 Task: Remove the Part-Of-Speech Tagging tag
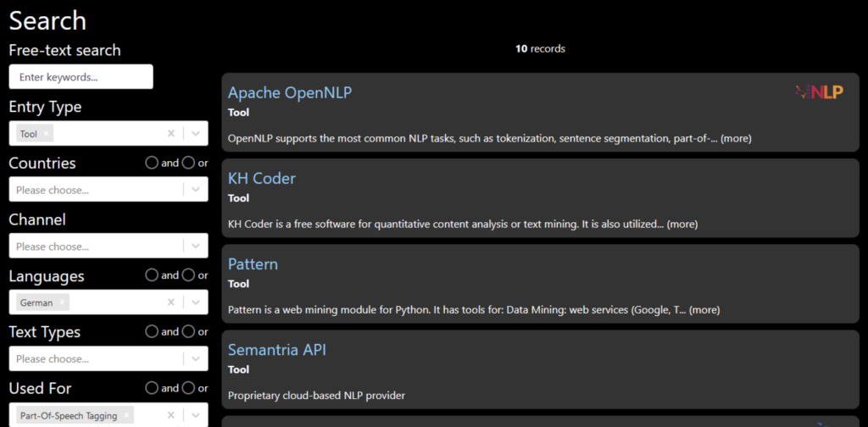127,415
